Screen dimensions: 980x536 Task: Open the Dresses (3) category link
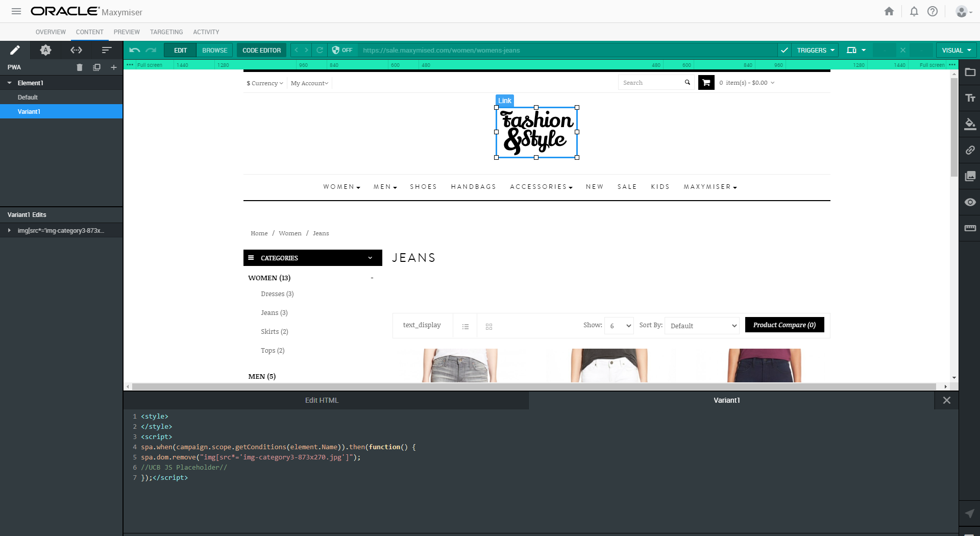(277, 294)
